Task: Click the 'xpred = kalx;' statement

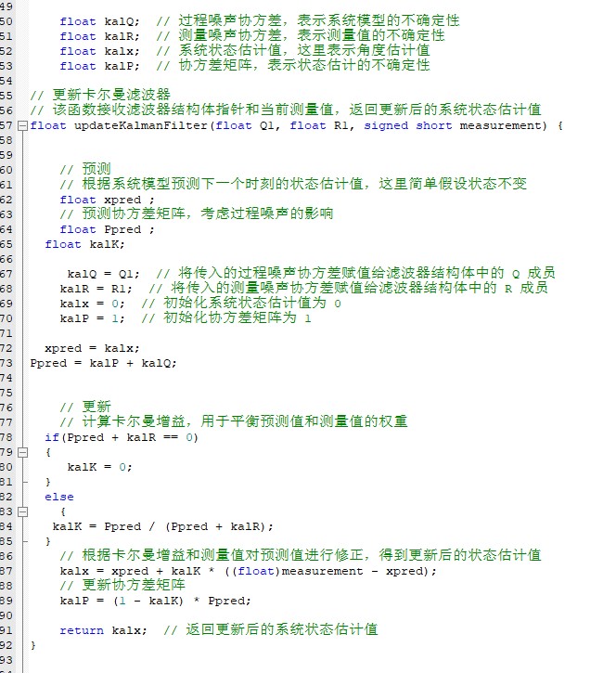Action: tap(92, 348)
